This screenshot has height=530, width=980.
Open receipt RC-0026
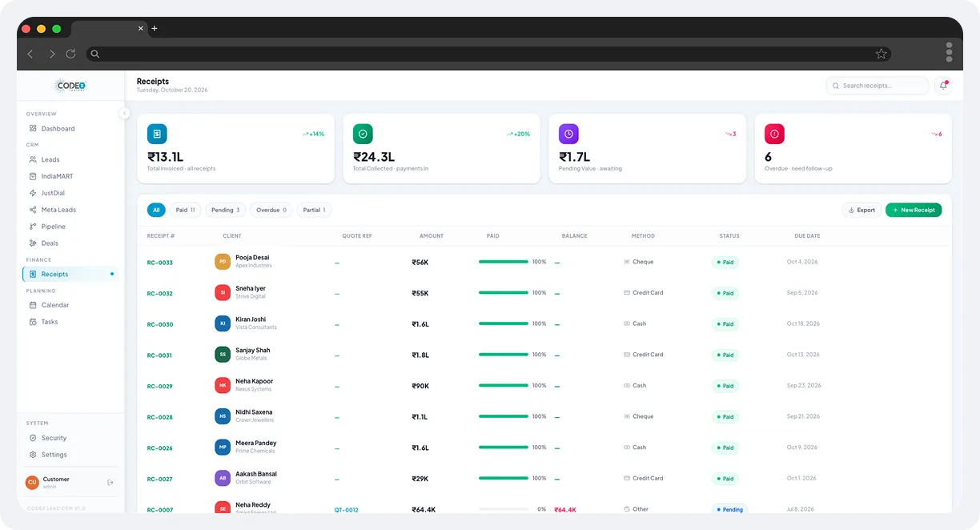pos(160,448)
